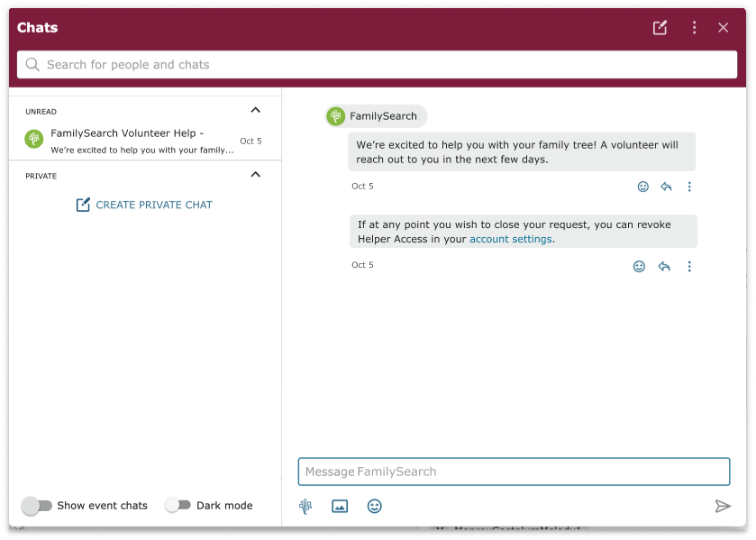This screenshot has height=540, width=756.
Task: Click Create Private Chat button
Action: click(144, 205)
